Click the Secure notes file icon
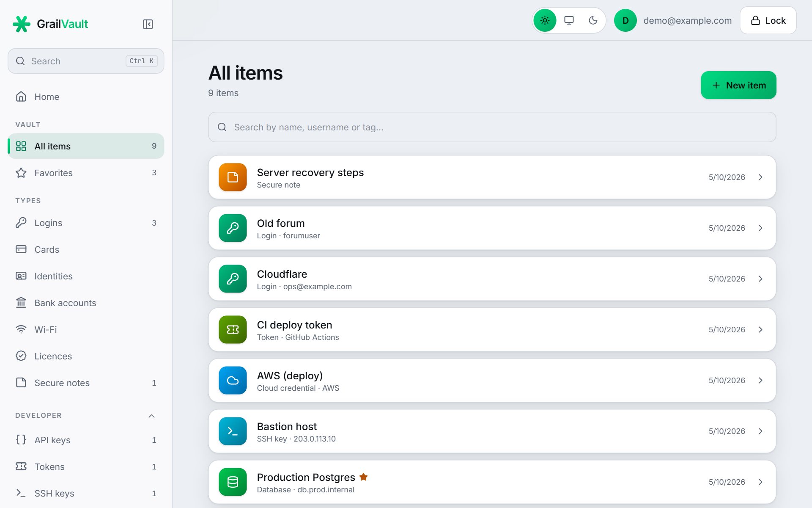The image size is (812, 508). tap(21, 383)
